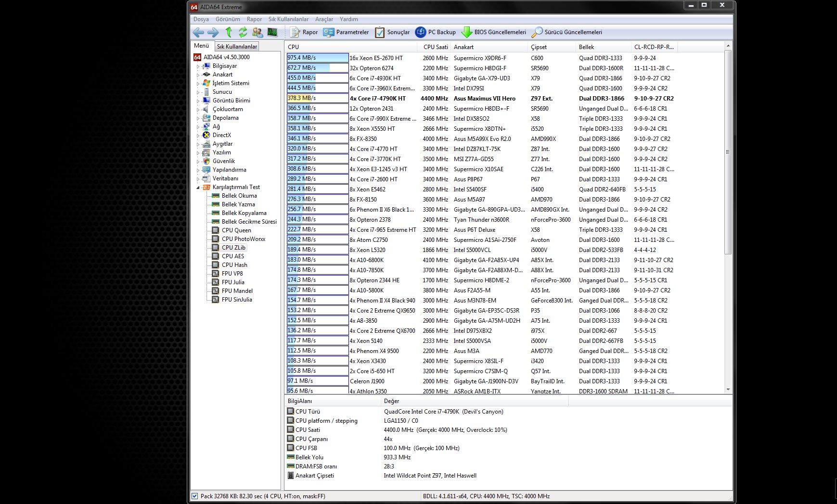Open CPU AES benchmark
The width and height of the screenshot is (837, 504).
click(233, 256)
